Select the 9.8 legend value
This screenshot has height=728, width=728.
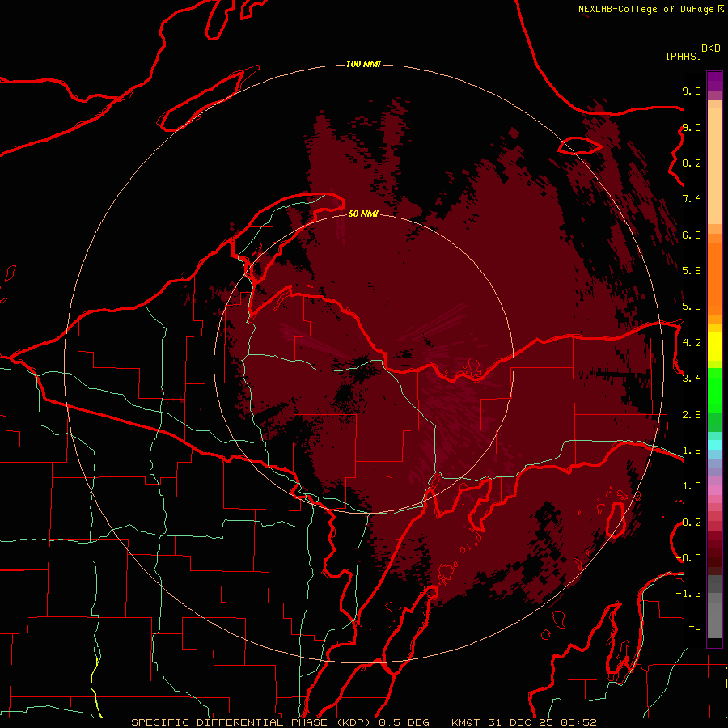pos(692,91)
